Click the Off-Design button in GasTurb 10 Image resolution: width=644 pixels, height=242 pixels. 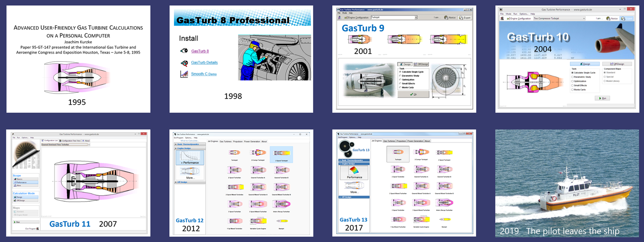(617, 64)
